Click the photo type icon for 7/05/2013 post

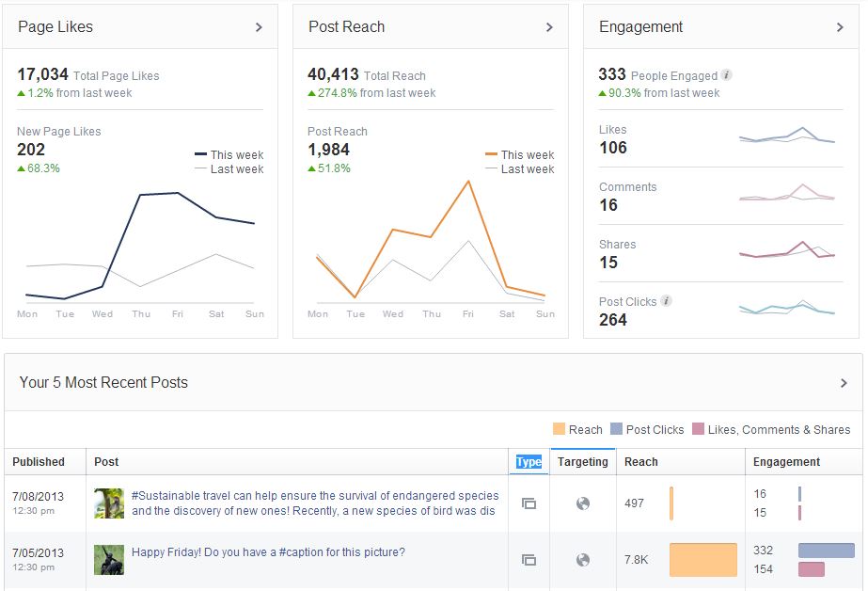pyautogui.click(x=529, y=560)
